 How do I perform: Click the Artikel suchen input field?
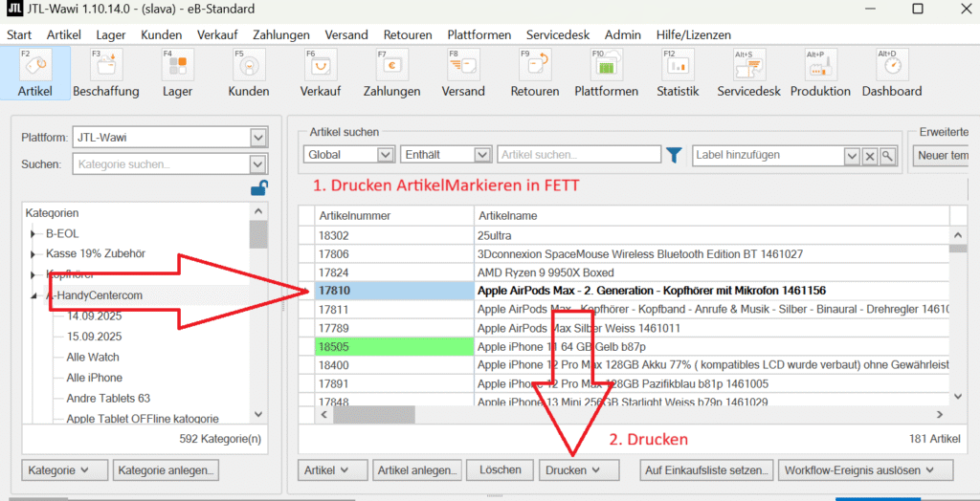[x=578, y=155]
